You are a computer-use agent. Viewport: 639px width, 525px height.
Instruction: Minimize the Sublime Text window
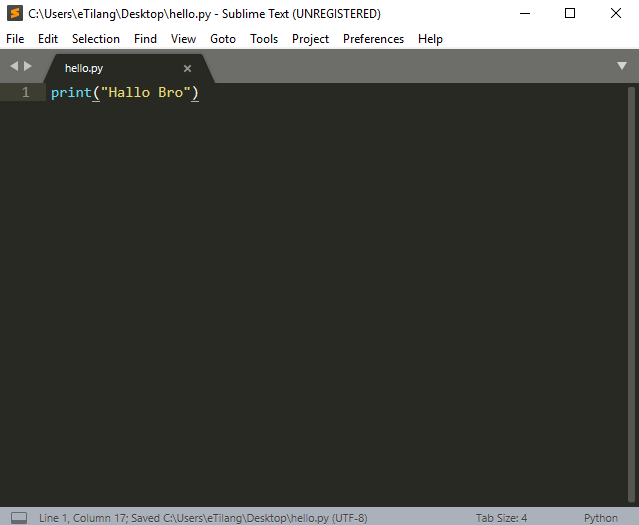tap(525, 13)
